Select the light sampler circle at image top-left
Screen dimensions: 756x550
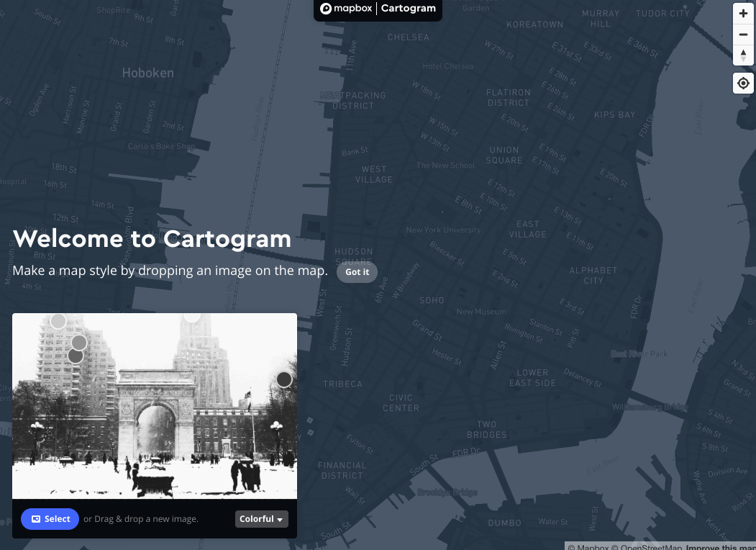(x=58, y=320)
